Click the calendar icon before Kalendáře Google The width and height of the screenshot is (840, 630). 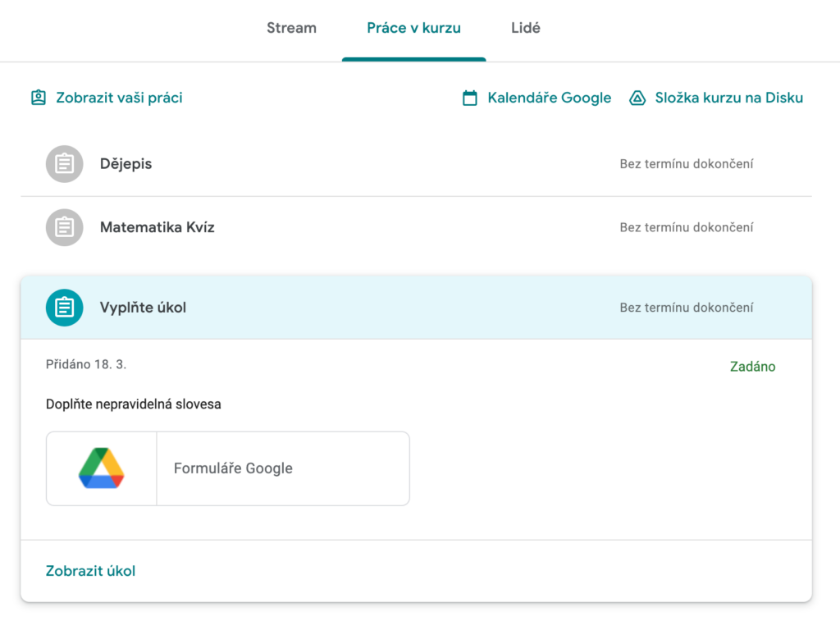point(470,98)
